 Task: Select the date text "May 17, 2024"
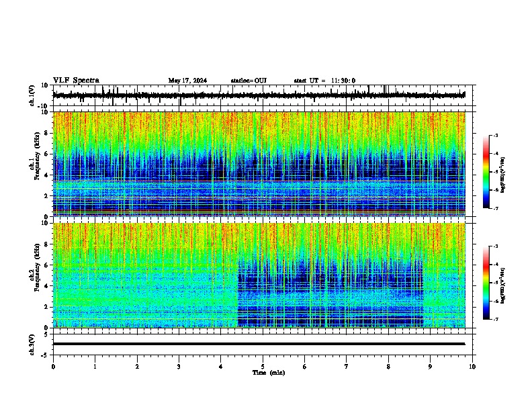click(187, 81)
